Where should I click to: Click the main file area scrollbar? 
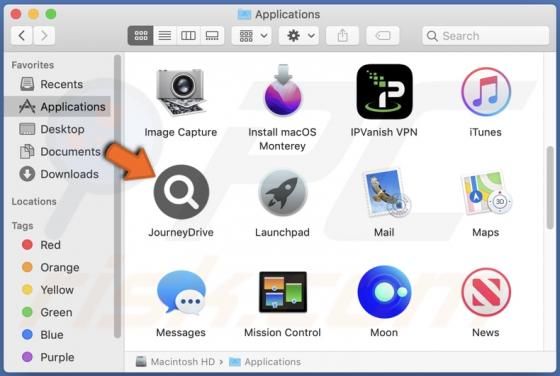point(550,187)
